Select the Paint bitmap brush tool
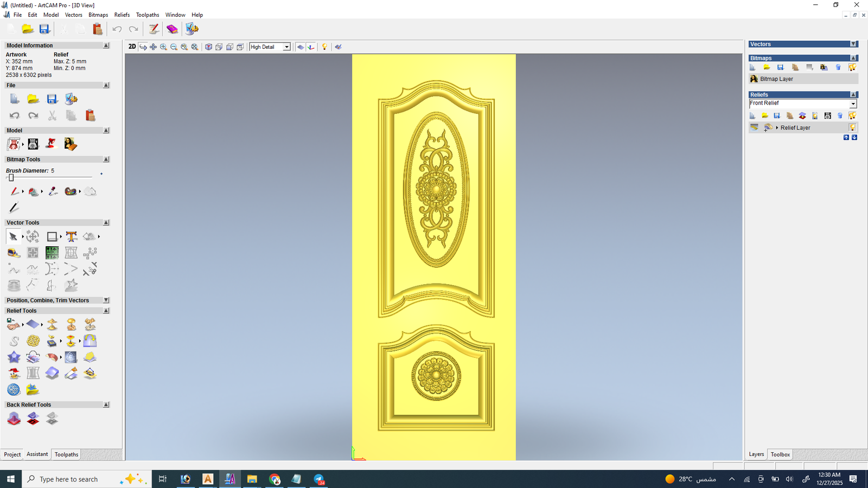The width and height of the screenshot is (868, 488). (x=14, y=191)
